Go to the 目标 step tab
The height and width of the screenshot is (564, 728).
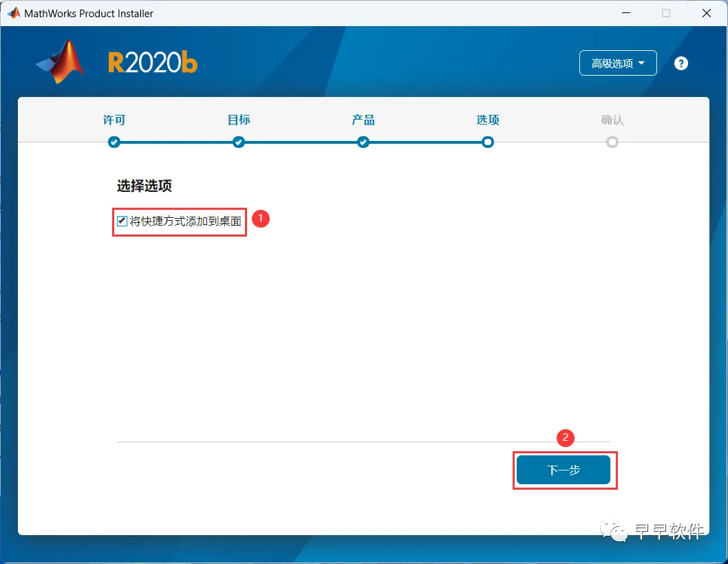tap(239, 120)
